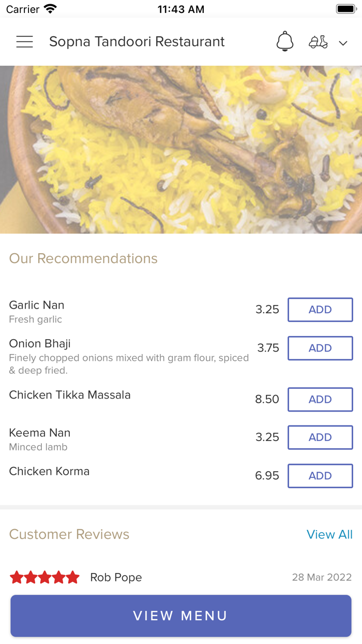Image resolution: width=362 pixels, height=644 pixels.
Task: Click the fifth star in Rob Pope's rating
Action: pyautogui.click(x=74, y=577)
